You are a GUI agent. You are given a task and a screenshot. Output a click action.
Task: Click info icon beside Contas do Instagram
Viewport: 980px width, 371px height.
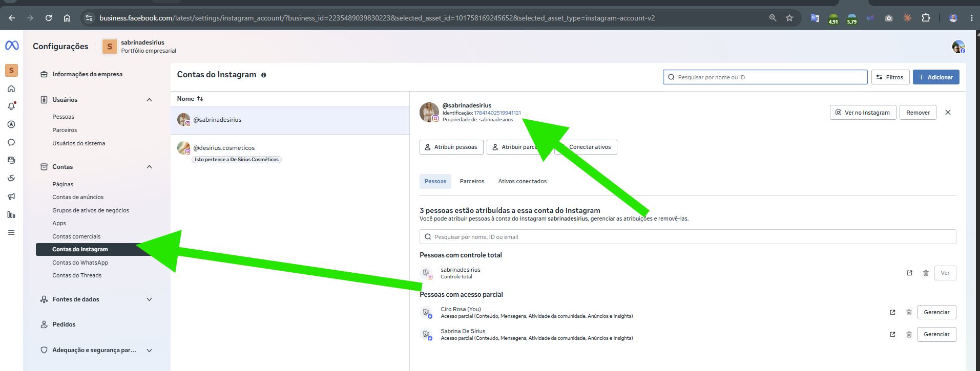[264, 75]
